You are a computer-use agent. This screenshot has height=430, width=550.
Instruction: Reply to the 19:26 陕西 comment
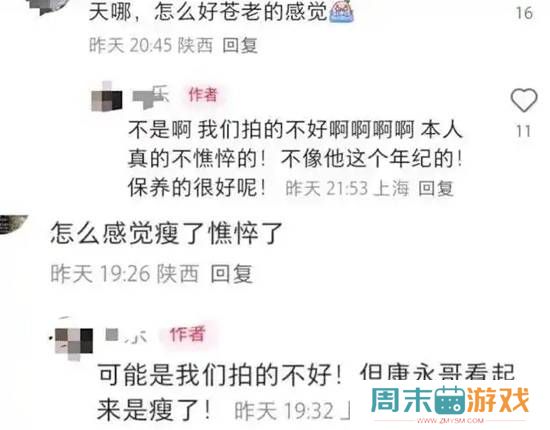click(x=232, y=274)
